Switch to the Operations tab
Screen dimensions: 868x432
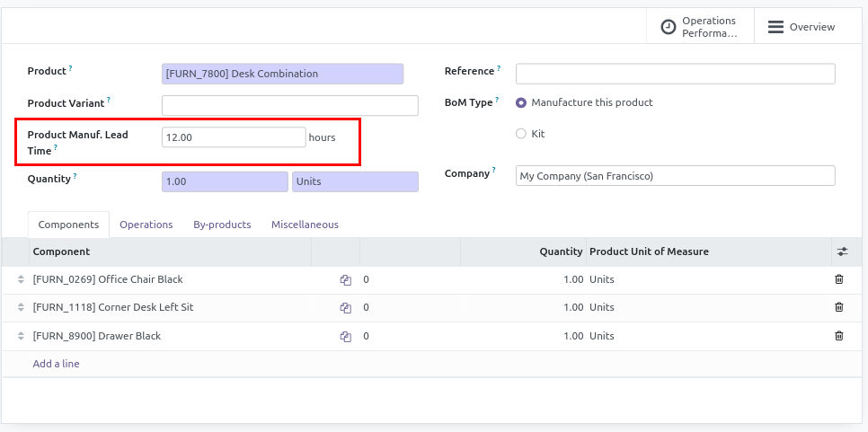point(146,225)
